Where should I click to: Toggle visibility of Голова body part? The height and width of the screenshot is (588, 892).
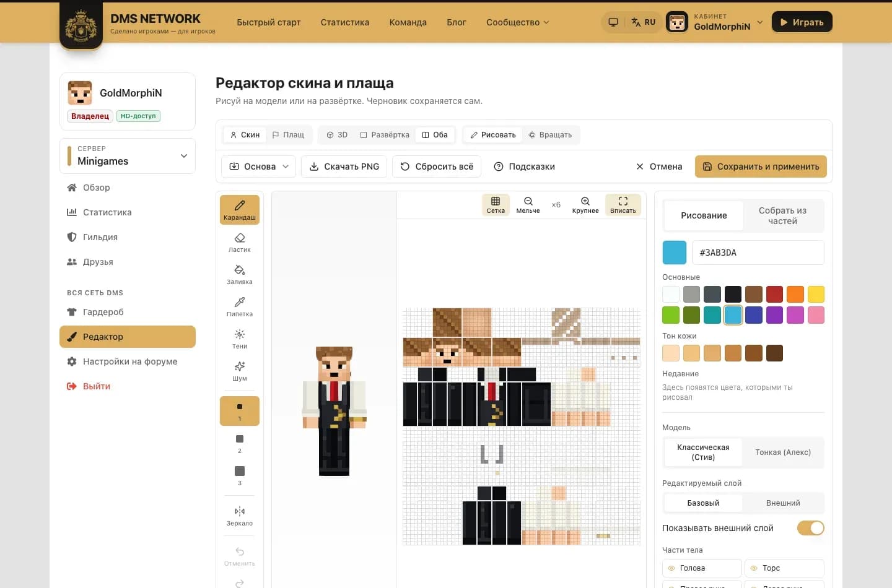click(x=702, y=568)
